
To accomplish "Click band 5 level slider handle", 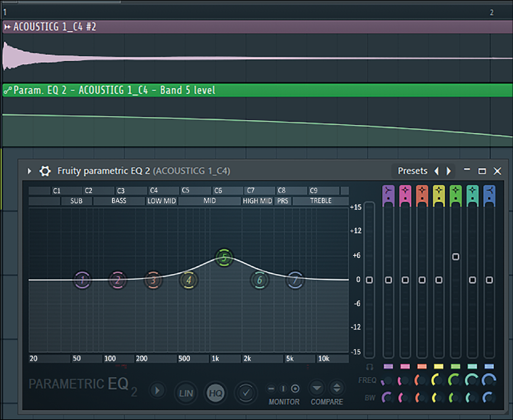I will pyautogui.click(x=456, y=257).
